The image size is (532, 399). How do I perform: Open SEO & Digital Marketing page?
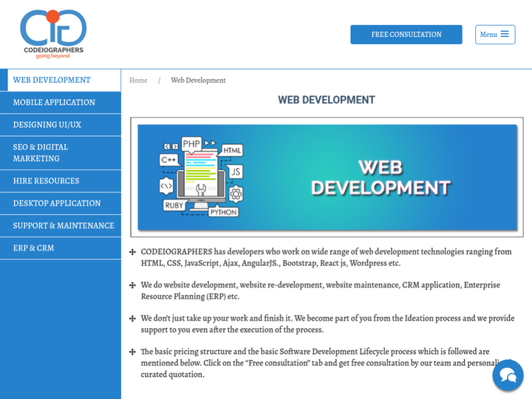click(61, 153)
